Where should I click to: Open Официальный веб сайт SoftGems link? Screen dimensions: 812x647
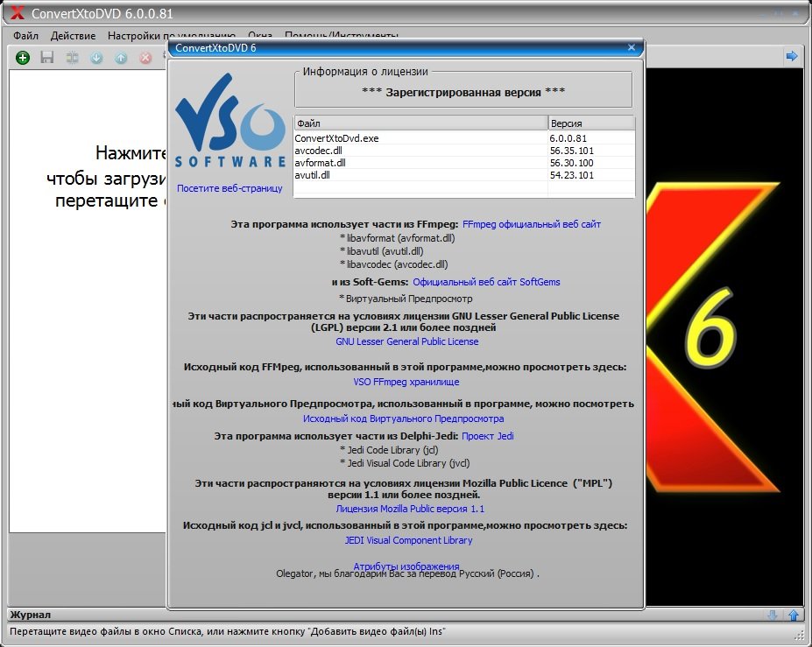pos(486,282)
